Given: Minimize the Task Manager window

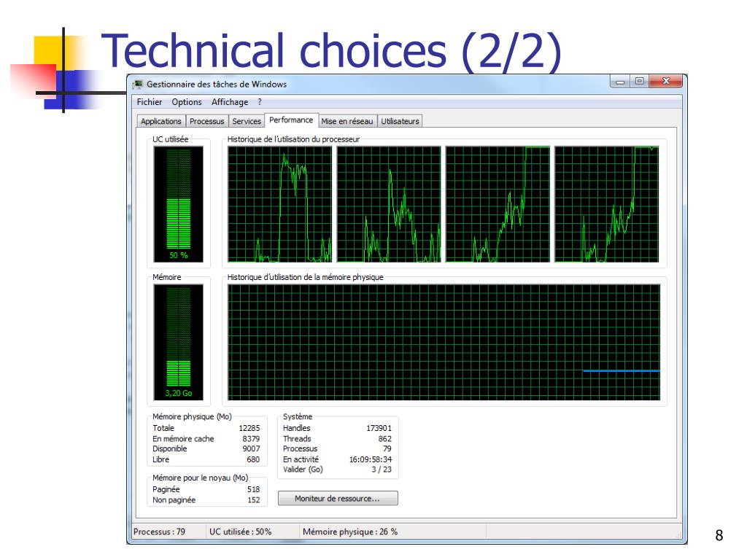Looking at the screenshot, I should 620,82.
